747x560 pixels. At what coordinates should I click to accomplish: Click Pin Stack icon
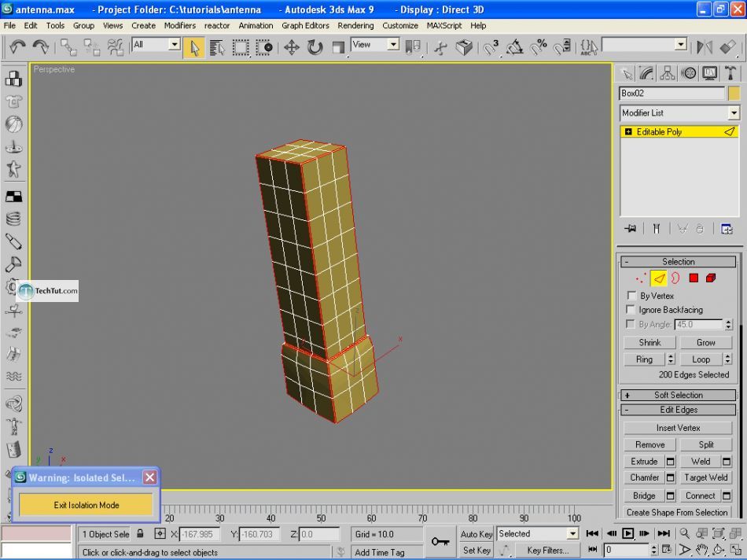[631, 229]
